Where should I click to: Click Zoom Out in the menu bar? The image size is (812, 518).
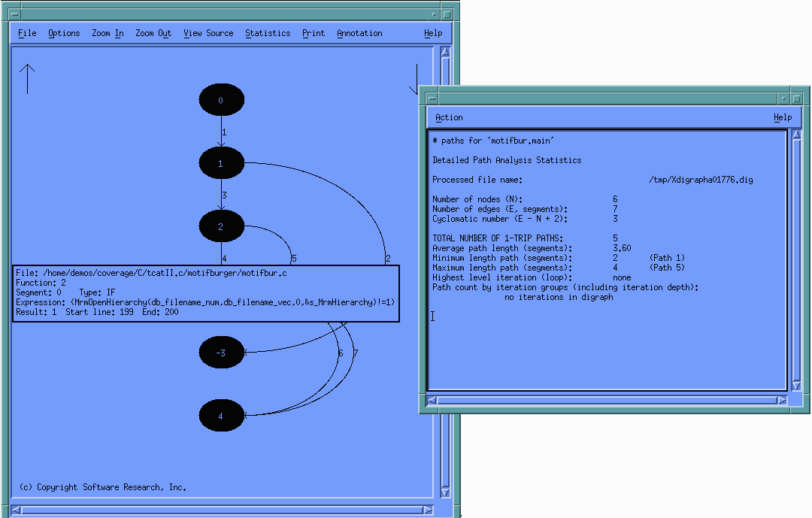153,33
